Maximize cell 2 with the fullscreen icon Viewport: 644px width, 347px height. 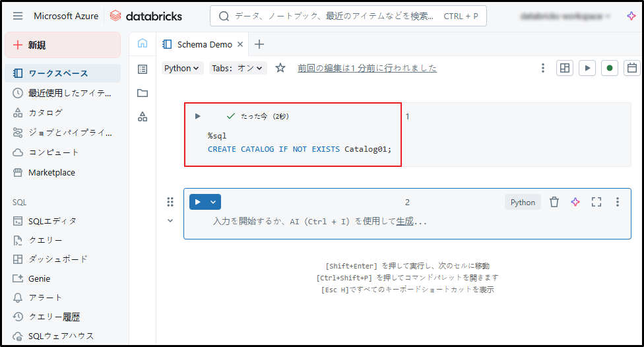pyautogui.click(x=596, y=202)
